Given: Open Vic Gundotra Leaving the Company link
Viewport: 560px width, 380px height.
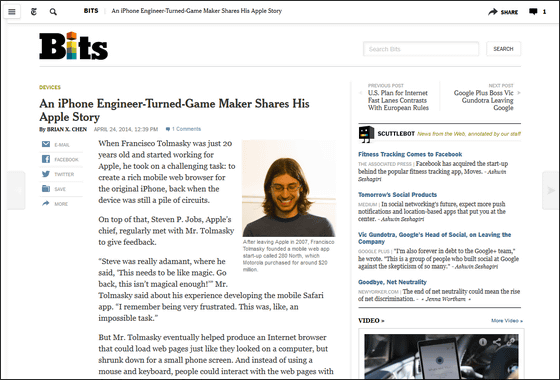Looking at the screenshot, I should click(435, 238).
